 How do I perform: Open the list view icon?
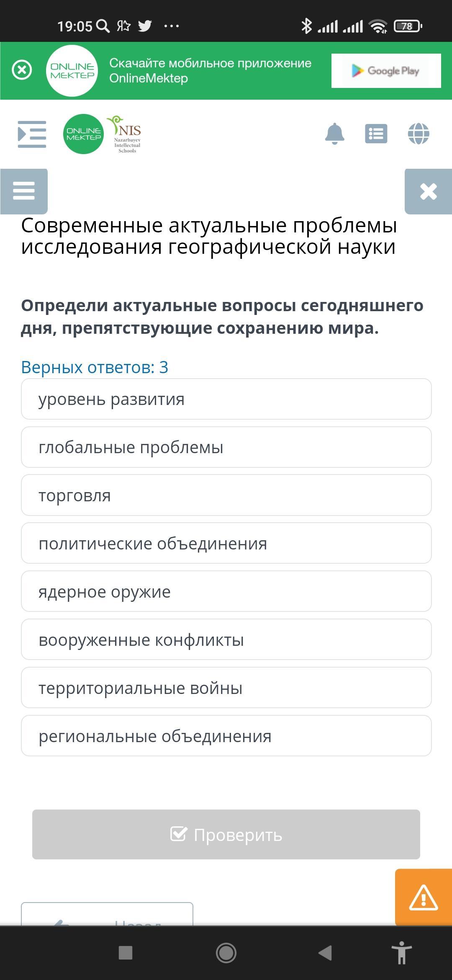point(376,134)
